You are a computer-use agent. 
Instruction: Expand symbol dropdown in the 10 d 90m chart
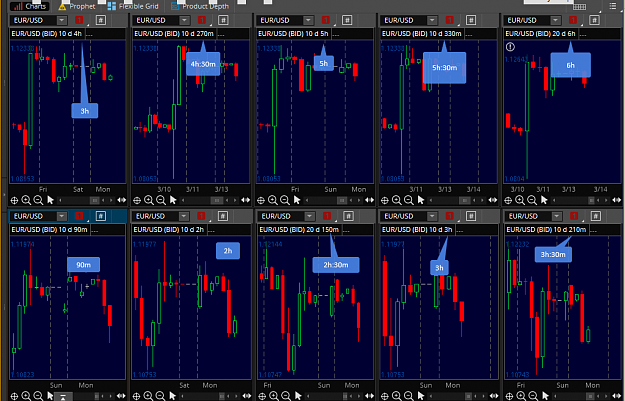(x=62, y=216)
